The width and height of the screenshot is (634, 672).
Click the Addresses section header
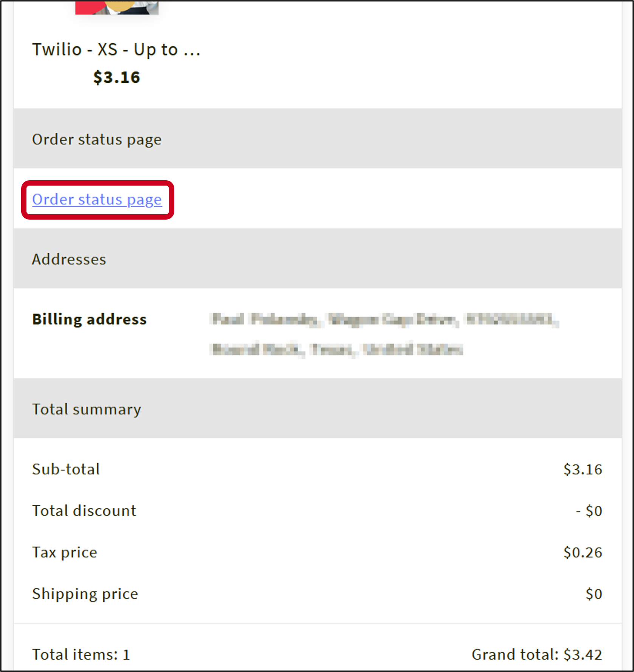coord(69,259)
